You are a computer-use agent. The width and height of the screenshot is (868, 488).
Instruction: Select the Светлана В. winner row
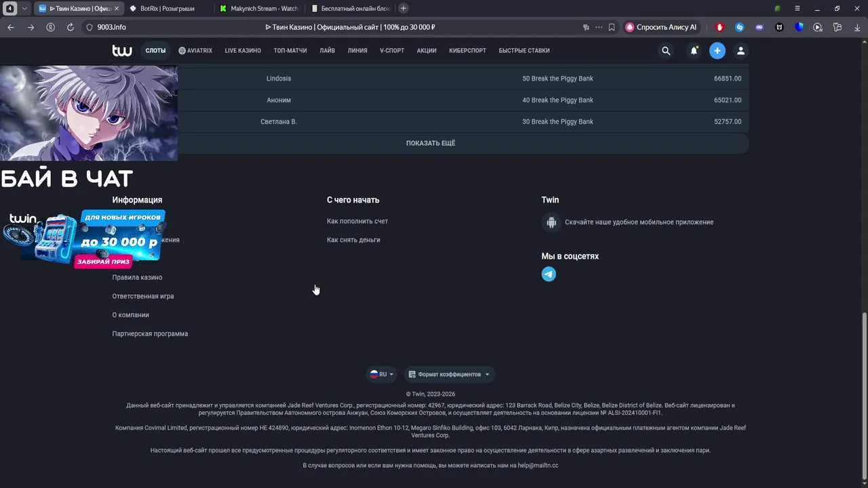point(431,122)
